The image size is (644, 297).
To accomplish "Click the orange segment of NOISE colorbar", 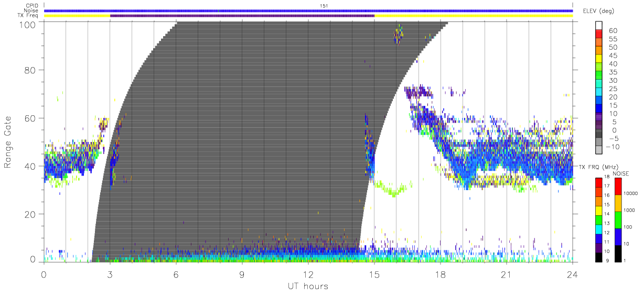I will (x=618, y=203).
